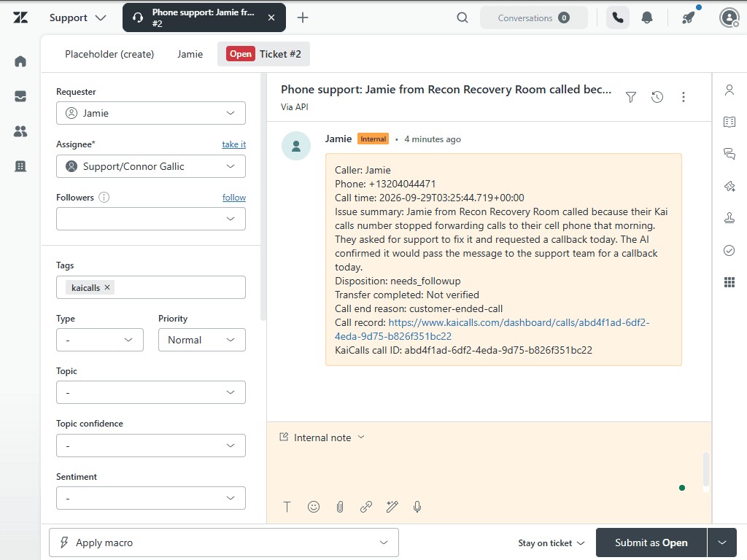The width and height of the screenshot is (747, 560).
Task: Expand the submit status arrow menu
Action: pyautogui.click(x=722, y=542)
